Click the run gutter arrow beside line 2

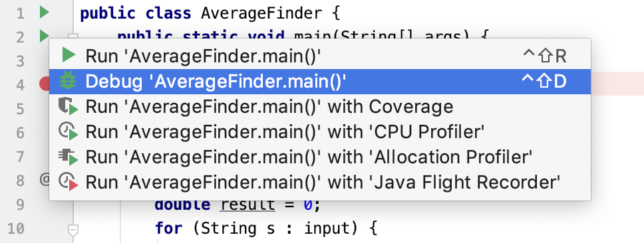point(44,35)
